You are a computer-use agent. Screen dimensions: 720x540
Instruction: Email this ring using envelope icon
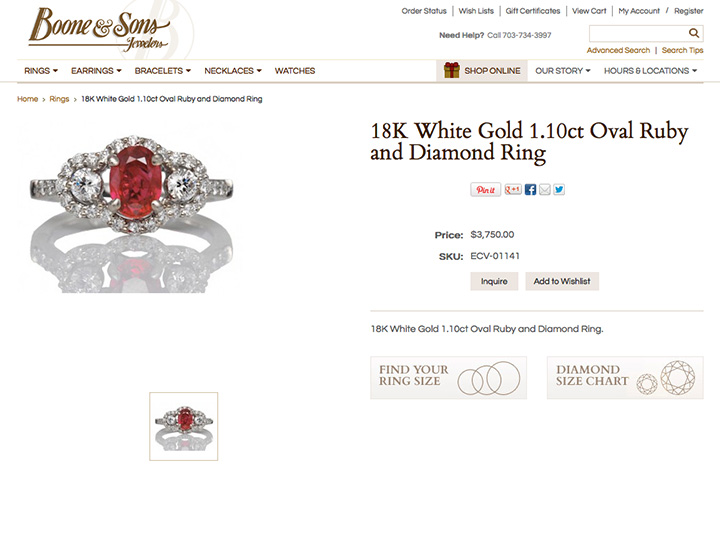[545, 189]
